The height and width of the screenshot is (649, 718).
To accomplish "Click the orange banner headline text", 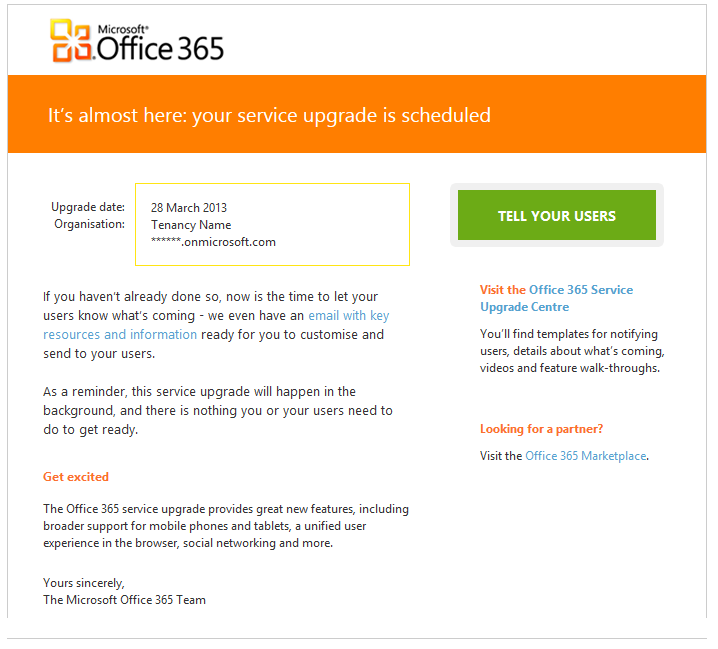I will click(269, 115).
